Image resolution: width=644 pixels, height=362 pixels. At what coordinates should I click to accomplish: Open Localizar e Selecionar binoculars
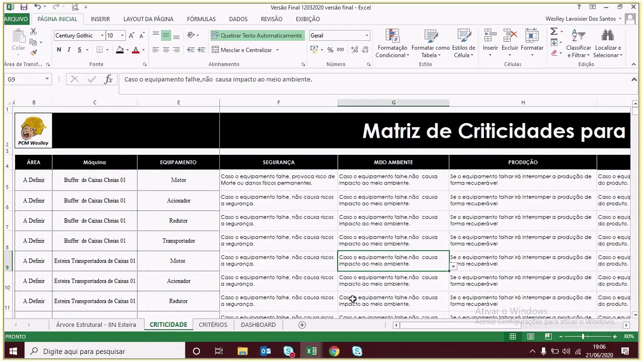click(608, 44)
